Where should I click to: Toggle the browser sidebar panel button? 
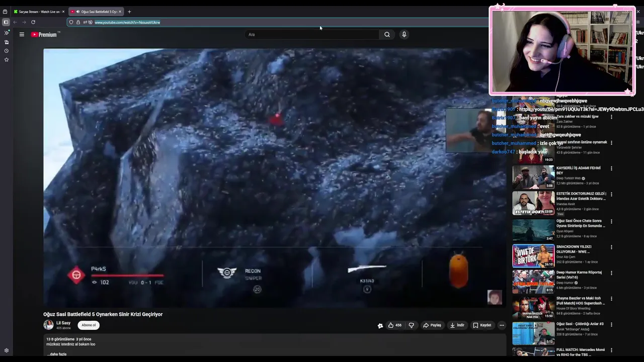6,22
